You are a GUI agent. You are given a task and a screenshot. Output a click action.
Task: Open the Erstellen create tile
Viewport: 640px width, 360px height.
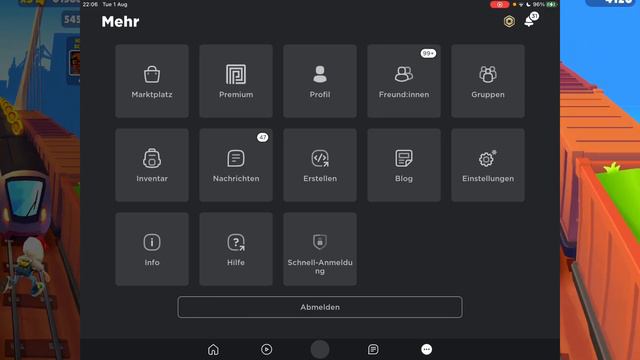tap(320, 165)
